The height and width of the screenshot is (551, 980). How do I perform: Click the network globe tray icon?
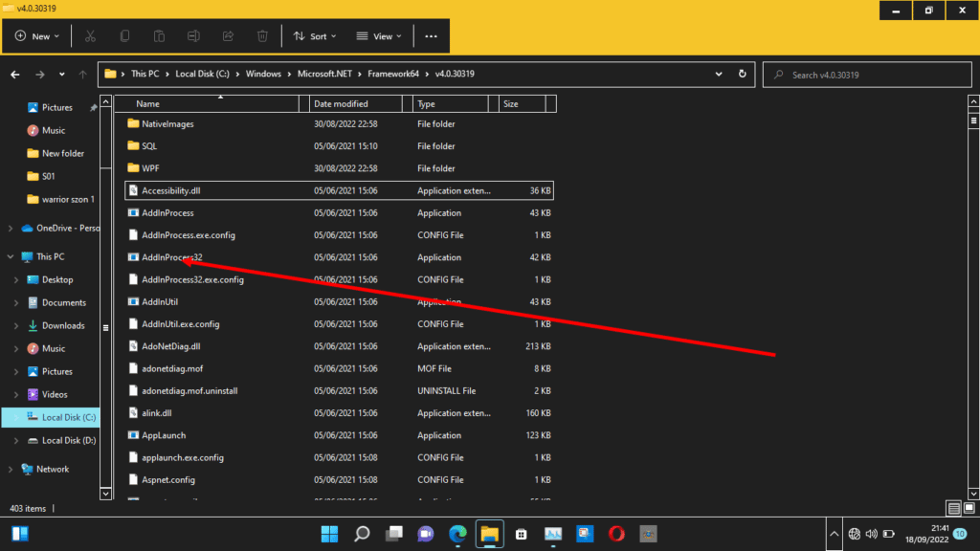click(x=855, y=534)
